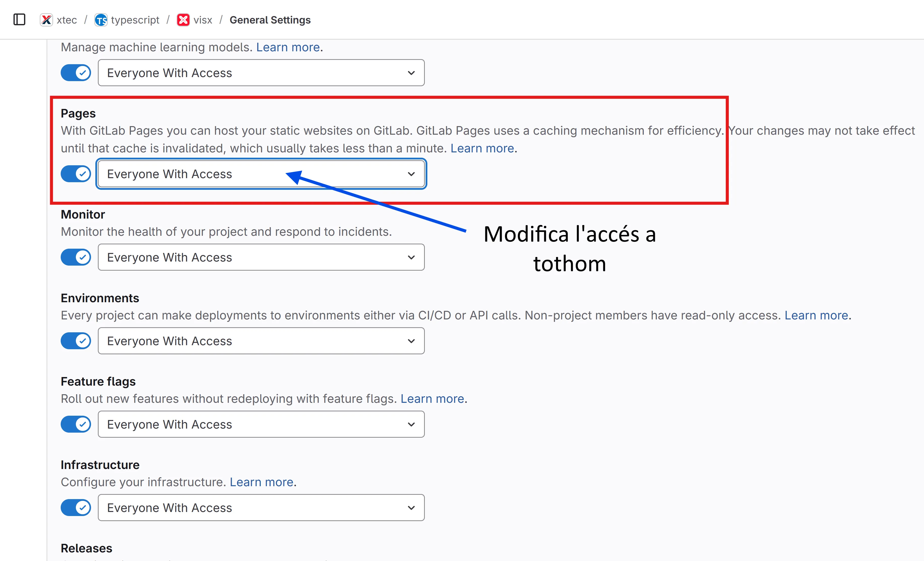This screenshot has height=561, width=924.
Task: Toggle the Infrastructure feature switch
Action: [76, 508]
